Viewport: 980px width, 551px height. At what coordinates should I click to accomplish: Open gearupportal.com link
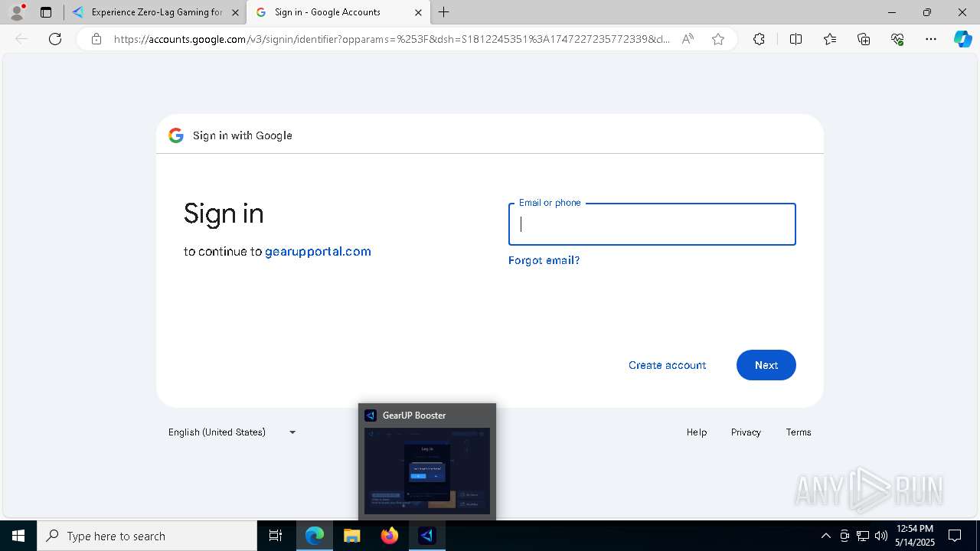point(318,251)
